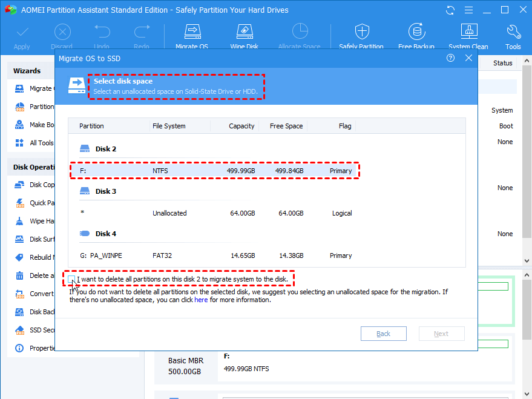Click the lower disk panel scrollbar up arrow
The height and width of the screenshot is (399, 532).
coord(527,275)
